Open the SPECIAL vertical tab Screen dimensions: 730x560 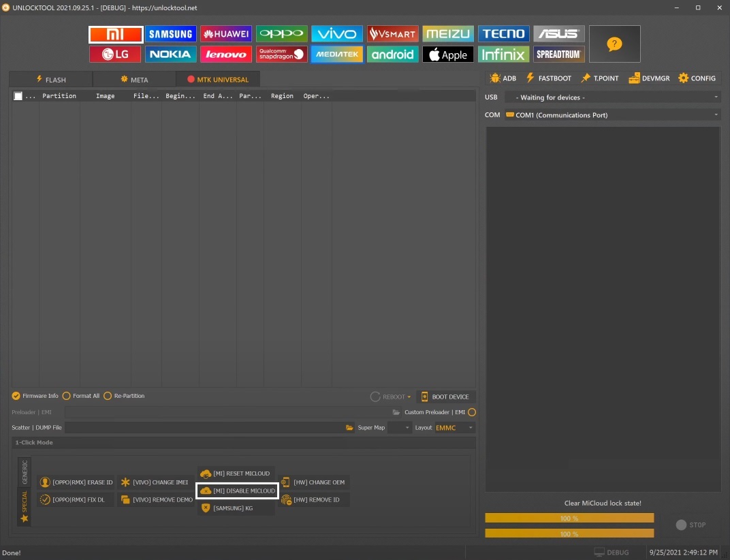click(x=25, y=507)
